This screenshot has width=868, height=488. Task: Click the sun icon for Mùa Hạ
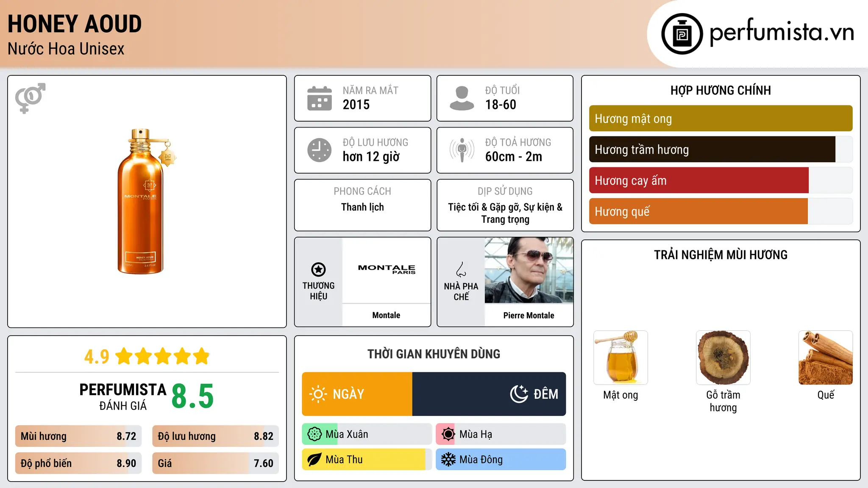(448, 434)
